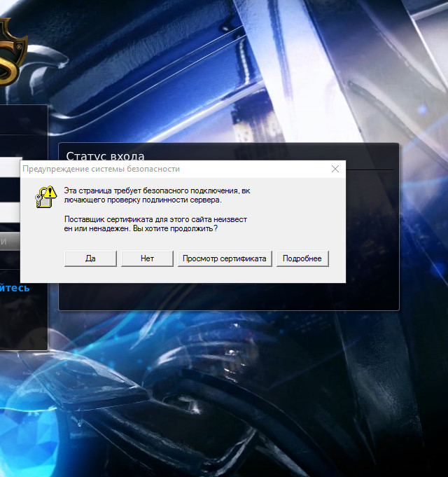Open Просмотр сертификата button
This screenshot has width=448, height=477.
pos(225,258)
